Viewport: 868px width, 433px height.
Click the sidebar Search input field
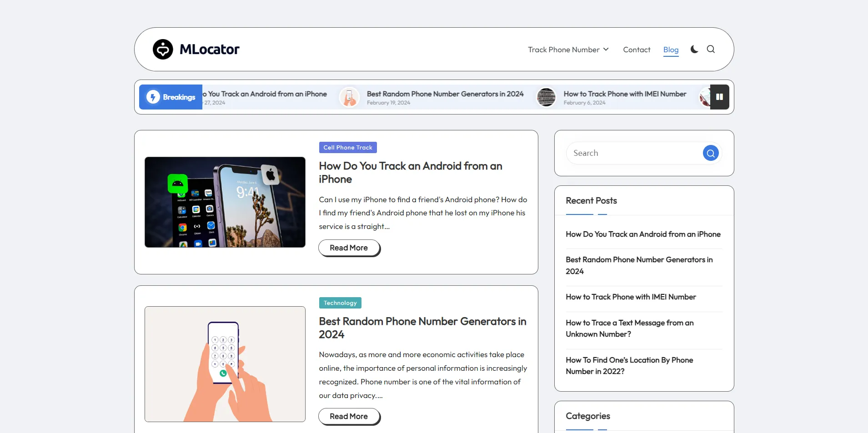(x=632, y=153)
